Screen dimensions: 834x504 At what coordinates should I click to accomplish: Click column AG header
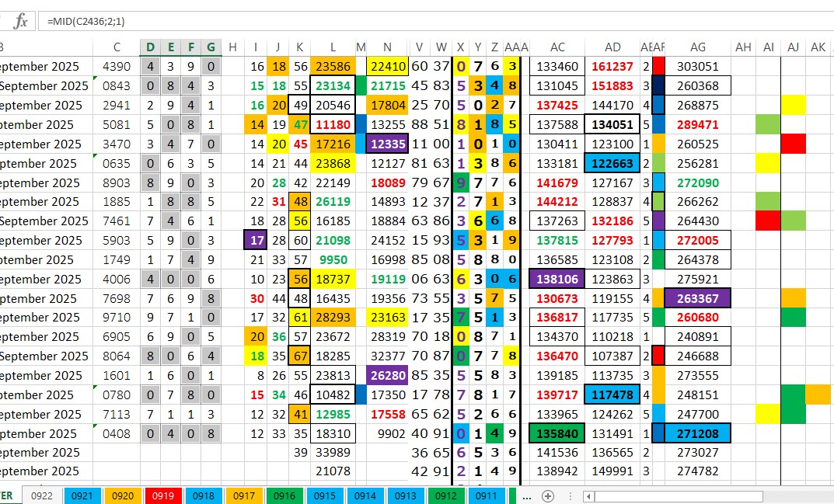697,47
